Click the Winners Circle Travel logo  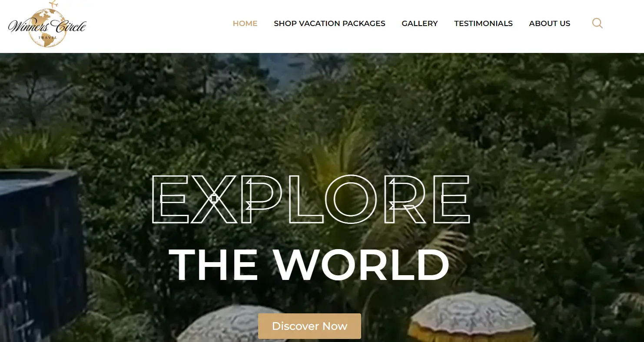pos(47,24)
